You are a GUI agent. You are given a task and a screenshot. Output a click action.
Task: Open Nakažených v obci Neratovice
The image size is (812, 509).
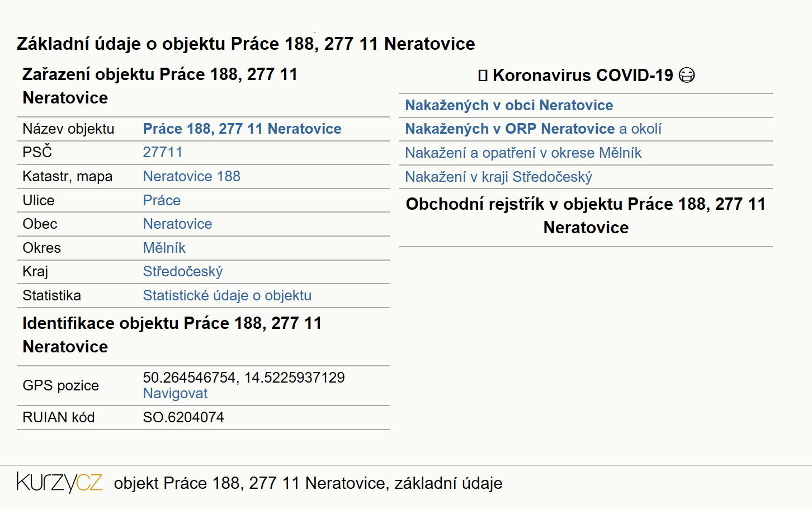click(509, 105)
